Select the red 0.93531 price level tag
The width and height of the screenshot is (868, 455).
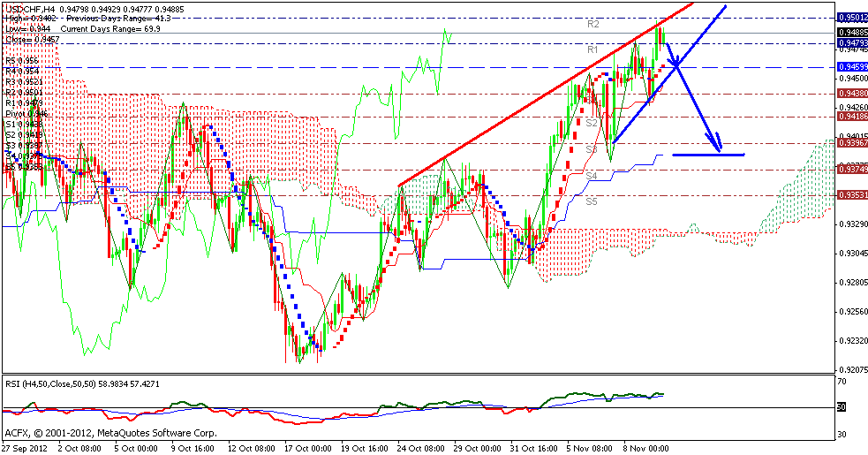(851, 195)
